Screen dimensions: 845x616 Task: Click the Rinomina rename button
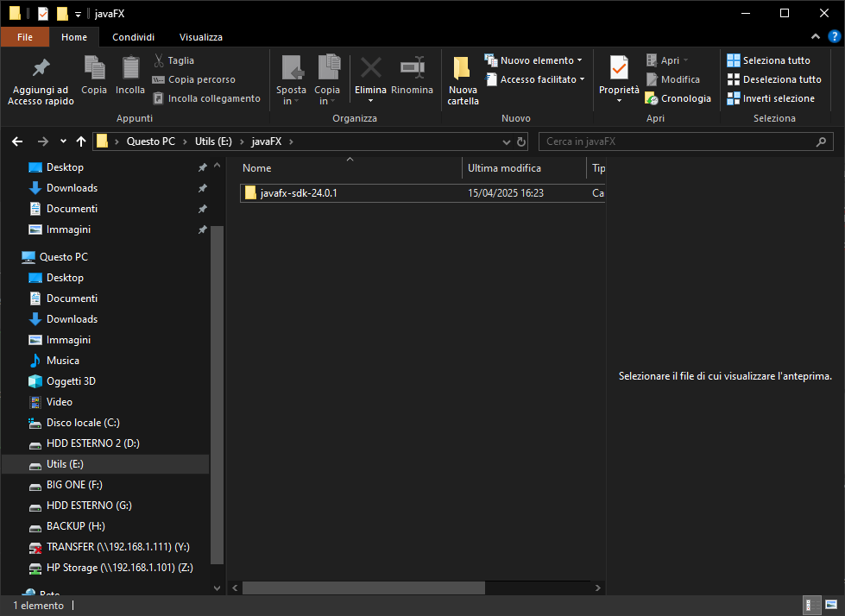point(412,76)
